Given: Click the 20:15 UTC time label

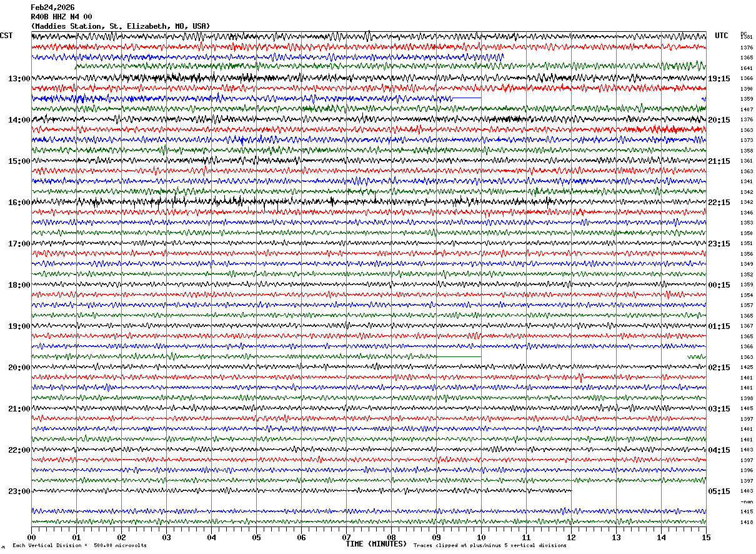Looking at the screenshot, I should pos(719,120).
